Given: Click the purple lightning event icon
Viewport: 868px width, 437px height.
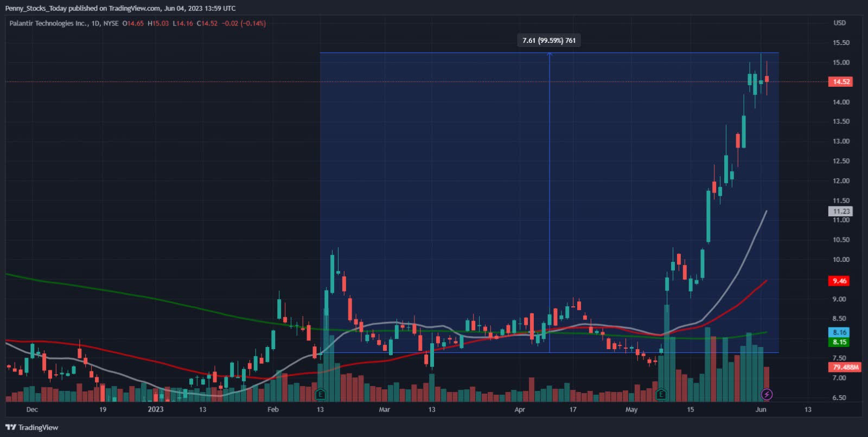Looking at the screenshot, I should (x=767, y=394).
